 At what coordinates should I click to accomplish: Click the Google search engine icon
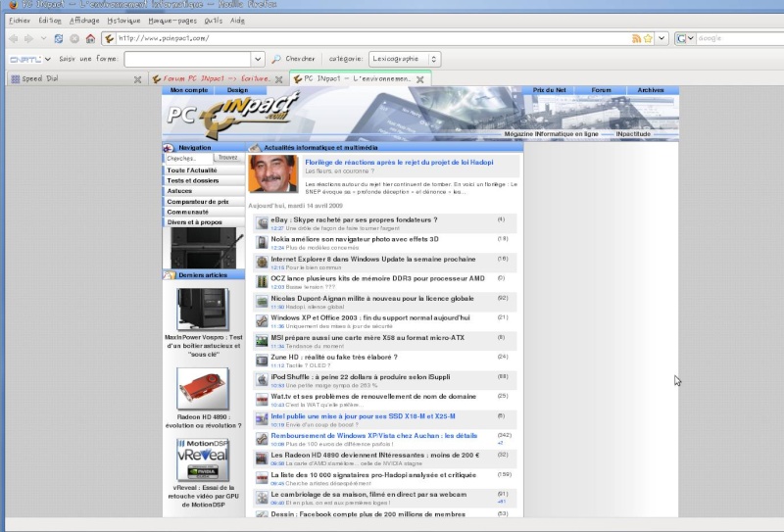coord(681,38)
